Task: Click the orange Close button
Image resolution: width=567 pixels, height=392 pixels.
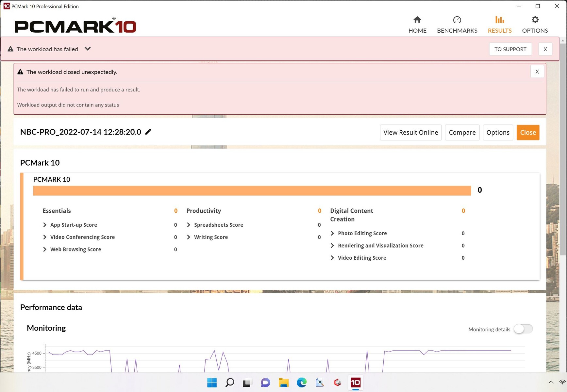Action: point(528,132)
